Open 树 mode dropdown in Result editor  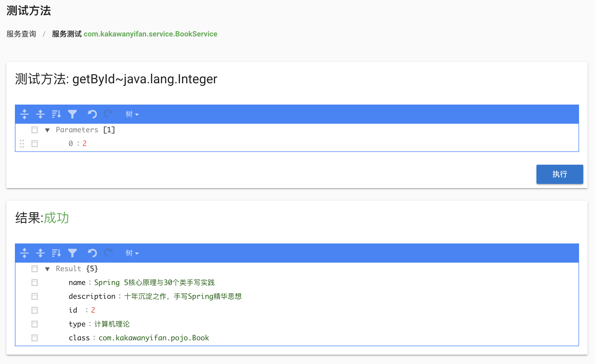click(132, 253)
